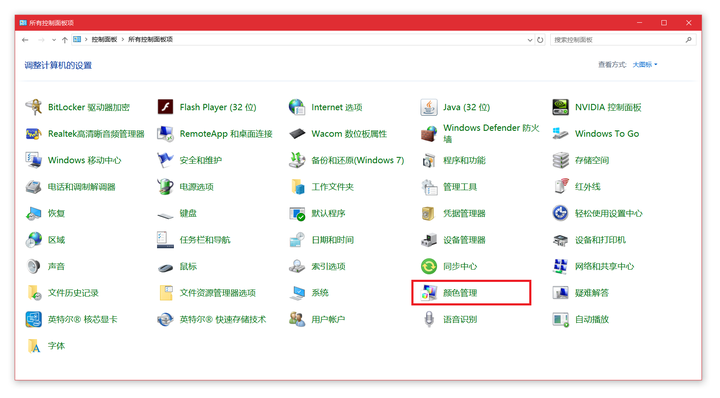Click 所有控制面板项 in the breadcrumb path

150,40
